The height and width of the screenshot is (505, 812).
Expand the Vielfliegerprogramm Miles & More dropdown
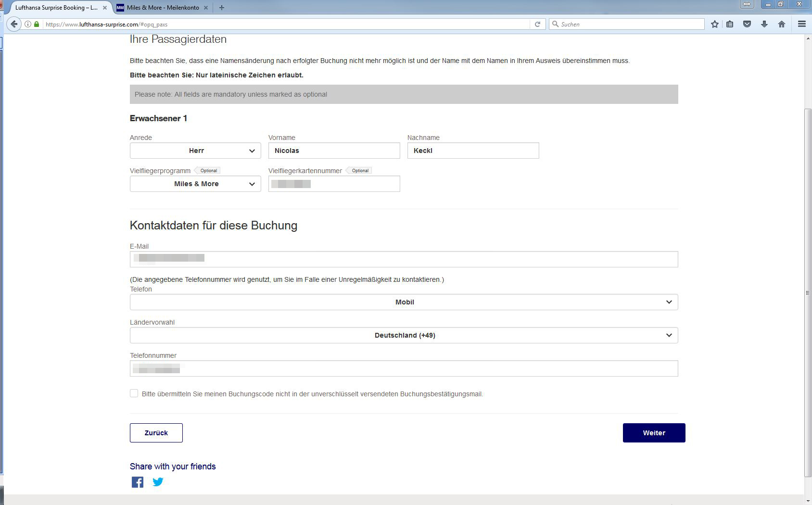(x=195, y=184)
